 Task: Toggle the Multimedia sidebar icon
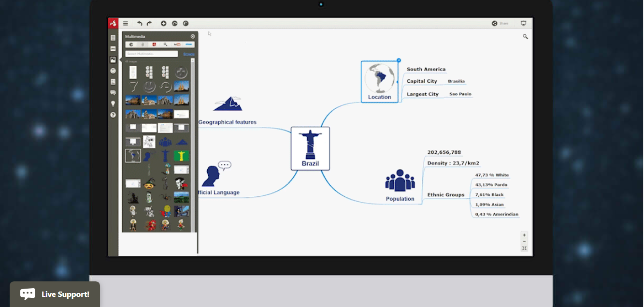pyautogui.click(x=113, y=60)
